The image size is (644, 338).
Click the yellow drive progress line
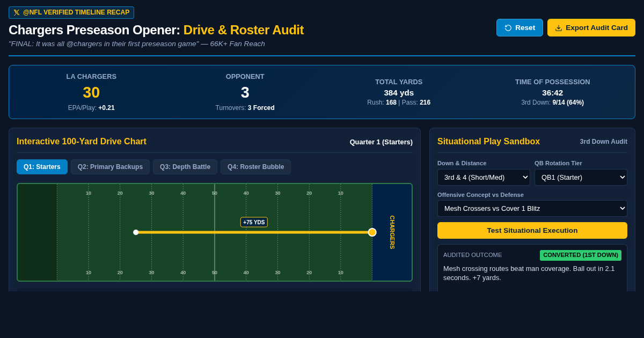[x=254, y=232]
